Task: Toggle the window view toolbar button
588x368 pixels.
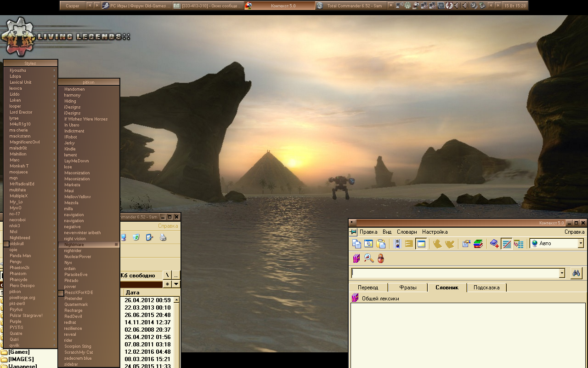Action: coord(421,244)
